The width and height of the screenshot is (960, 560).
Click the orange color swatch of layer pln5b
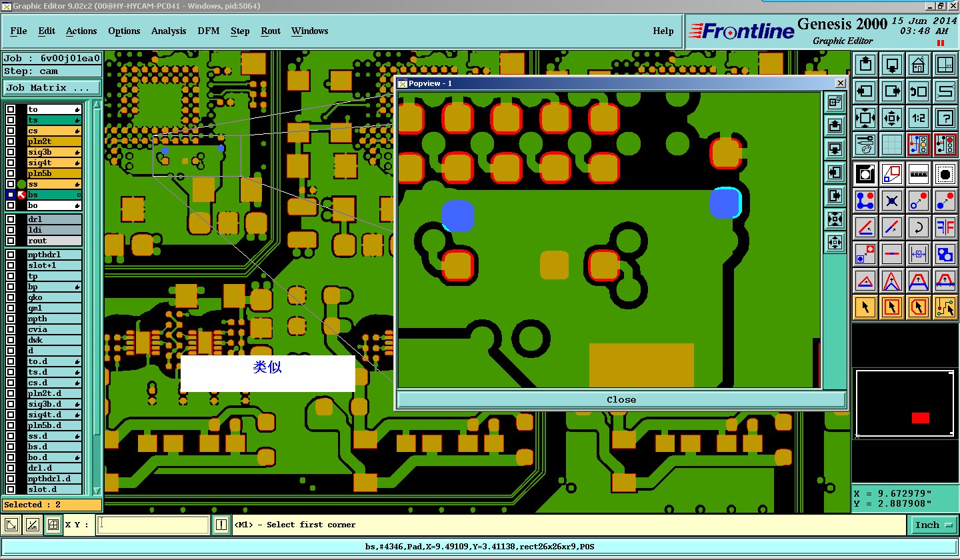click(x=54, y=173)
